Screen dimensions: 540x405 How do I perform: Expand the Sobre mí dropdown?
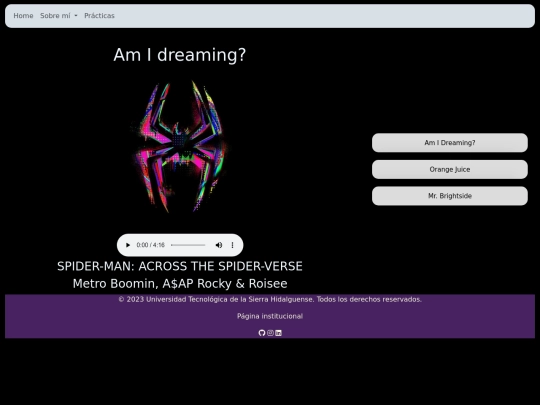click(59, 16)
